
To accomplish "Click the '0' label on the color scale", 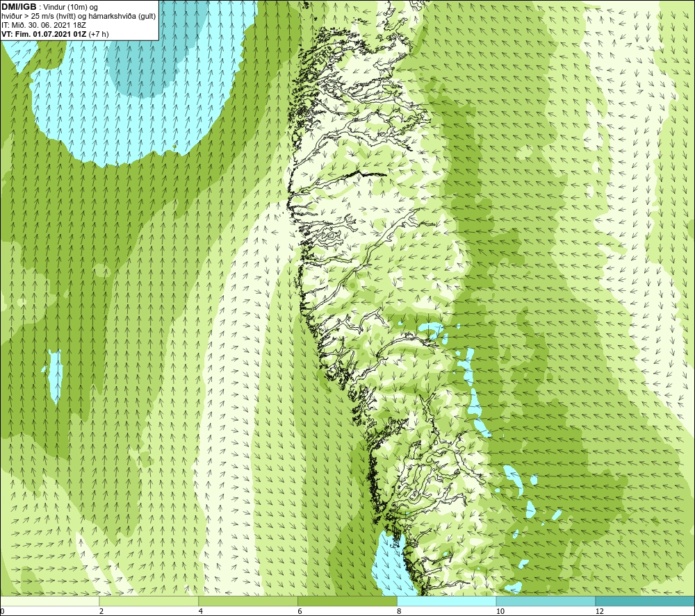I will pyautogui.click(x=2, y=611).
